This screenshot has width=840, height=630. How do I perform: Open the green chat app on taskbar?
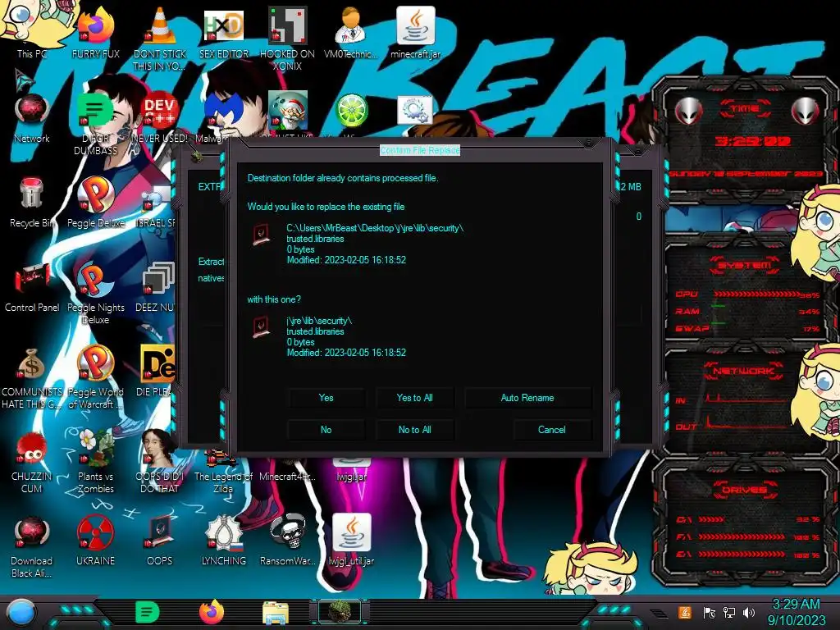[148, 612]
